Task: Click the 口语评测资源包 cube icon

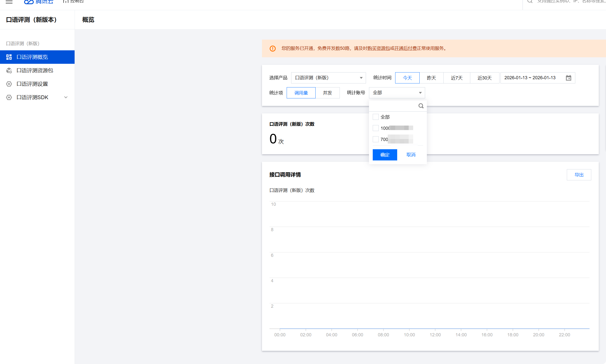Action: (9, 71)
